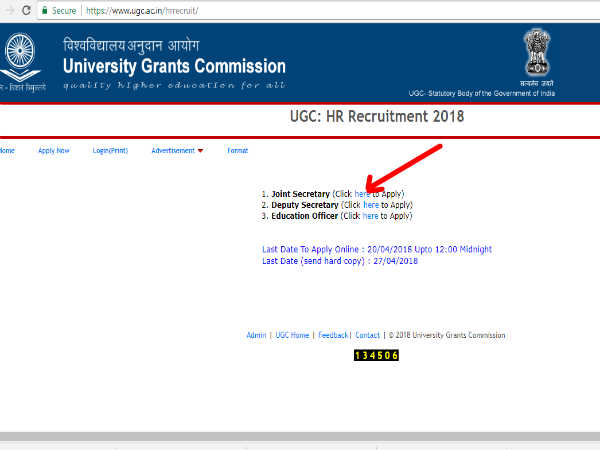Click the 'Secure' label in address bar
The image size is (600, 450).
pyautogui.click(x=64, y=11)
